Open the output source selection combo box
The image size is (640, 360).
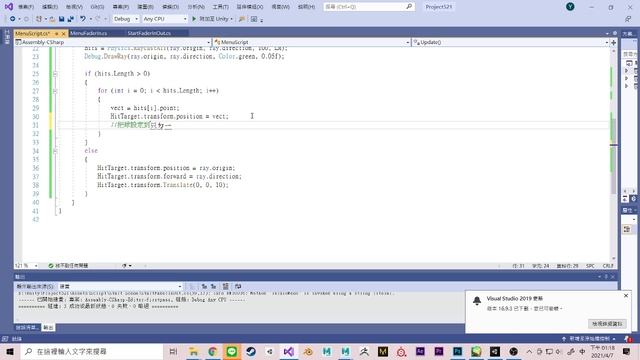pos(120,287)
